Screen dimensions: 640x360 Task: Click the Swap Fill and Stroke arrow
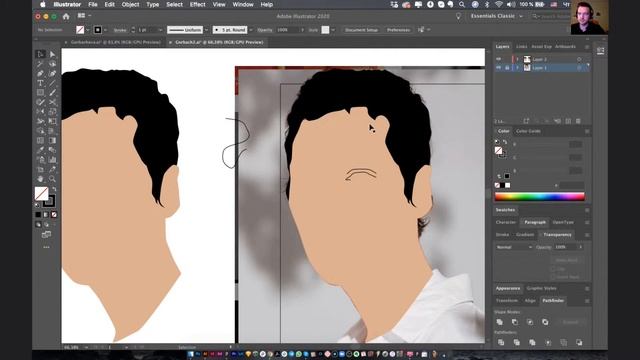coord(54,189)
